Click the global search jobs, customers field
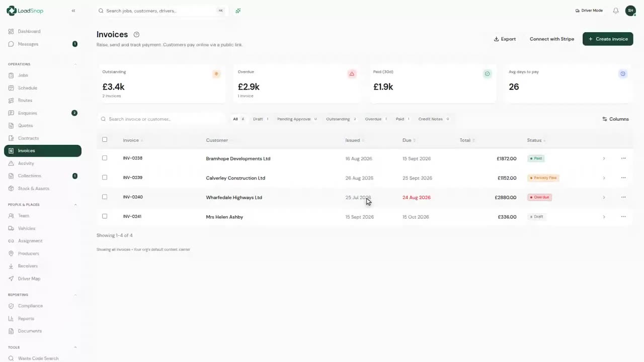 [x=161, y=11]
